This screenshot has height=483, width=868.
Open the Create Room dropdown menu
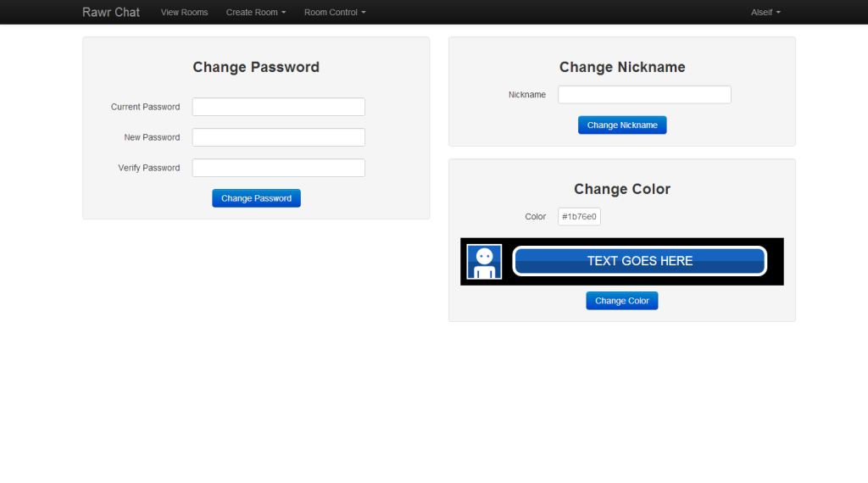tap(255, 13)
